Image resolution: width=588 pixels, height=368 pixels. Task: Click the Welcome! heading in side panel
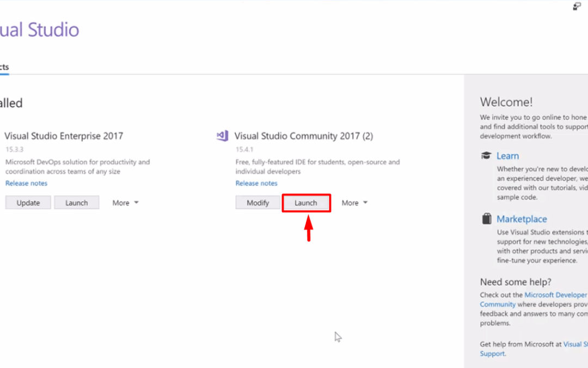click(506, 102)
